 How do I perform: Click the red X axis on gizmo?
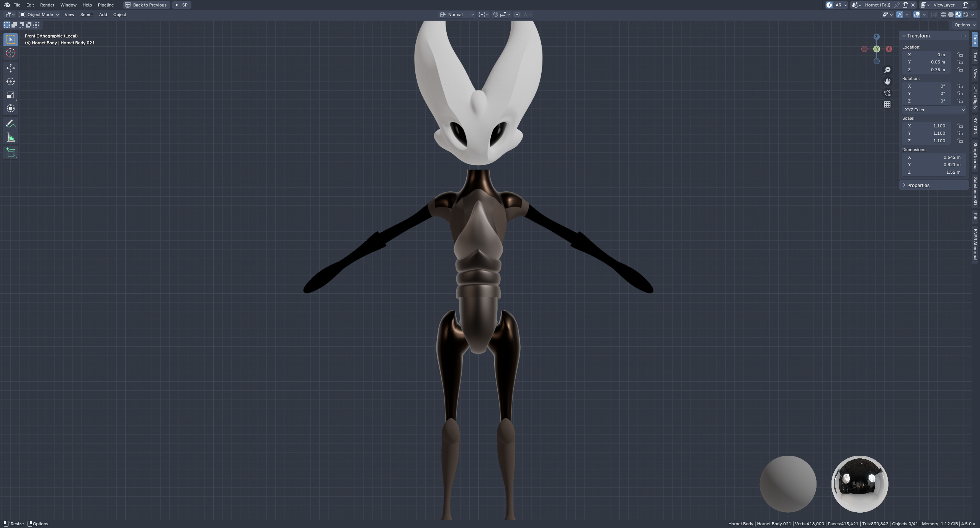[889, 49]
